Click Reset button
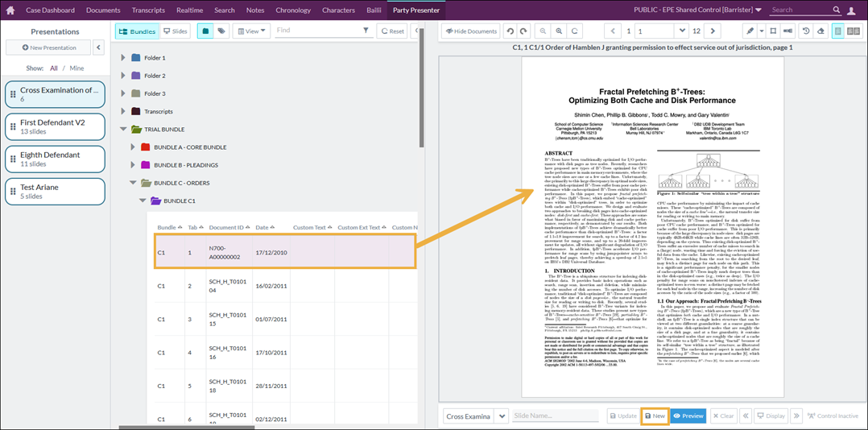The height and width of the screenshot is (430, 868). click(x=391, y=31)
